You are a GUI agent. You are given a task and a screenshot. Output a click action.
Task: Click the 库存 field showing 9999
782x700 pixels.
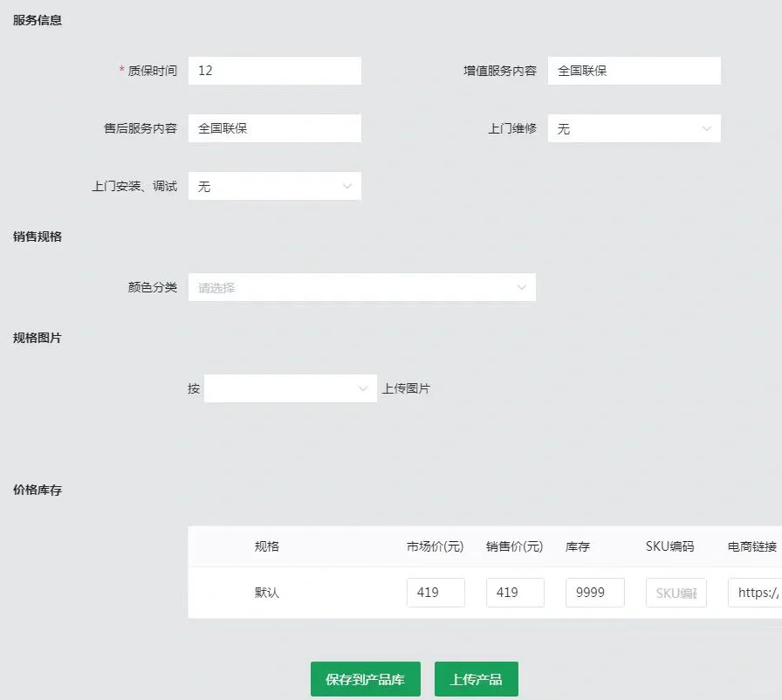click(x=594, y=592)
